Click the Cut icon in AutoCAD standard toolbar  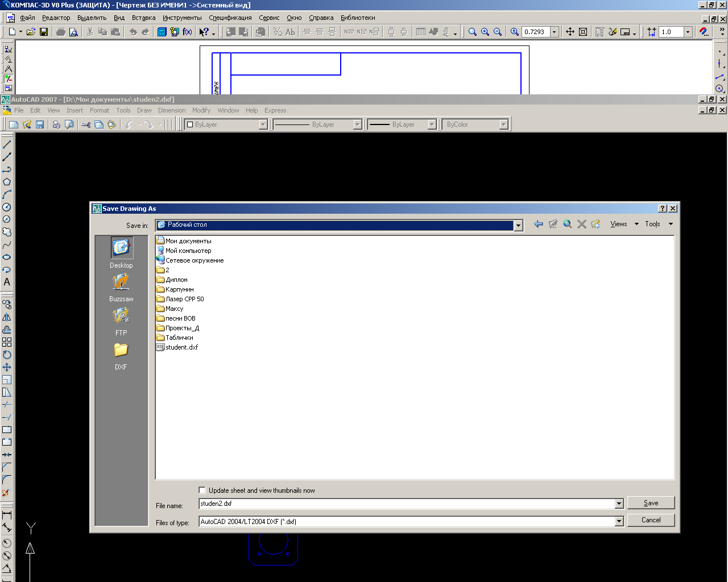[x=86, y=124]
